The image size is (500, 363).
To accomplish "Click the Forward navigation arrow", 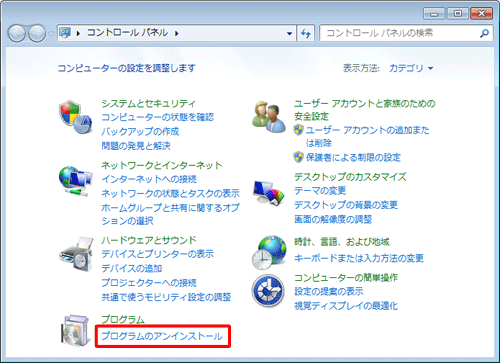I will pyautogui.click(x=37, y=33).
